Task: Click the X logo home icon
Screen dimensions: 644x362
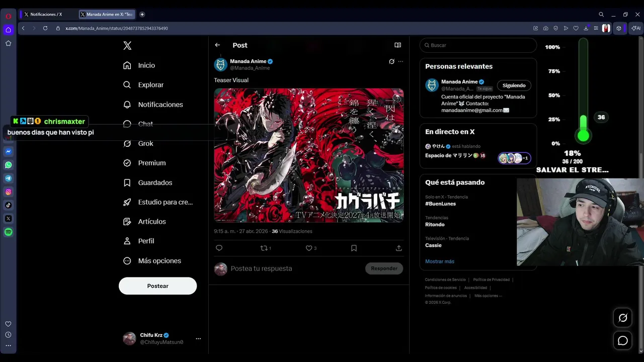Action: pos(127,46)
